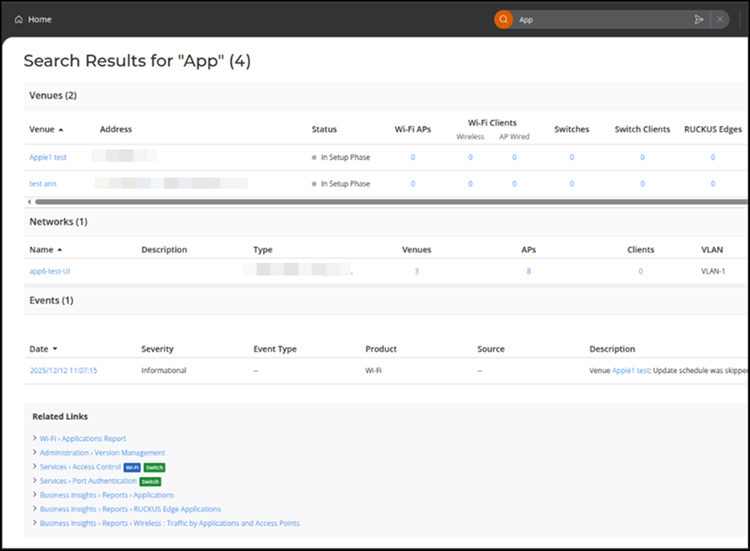Screen dimensions: 750x551
Task: Click the Wi-Fi badge next to Access Control
Action: [130, 467]
